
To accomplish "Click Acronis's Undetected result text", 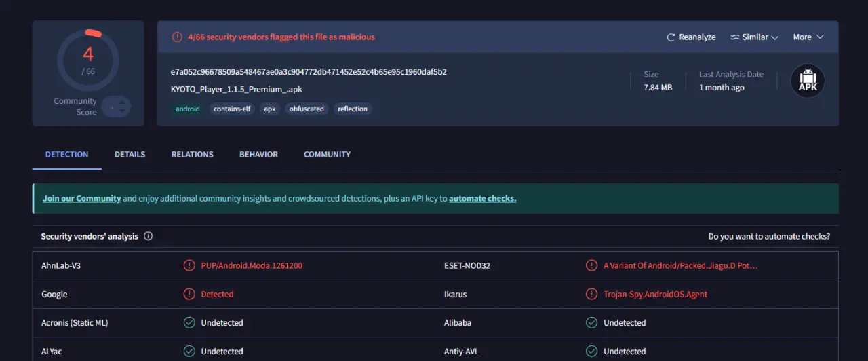I will click(x=222, y=323).
